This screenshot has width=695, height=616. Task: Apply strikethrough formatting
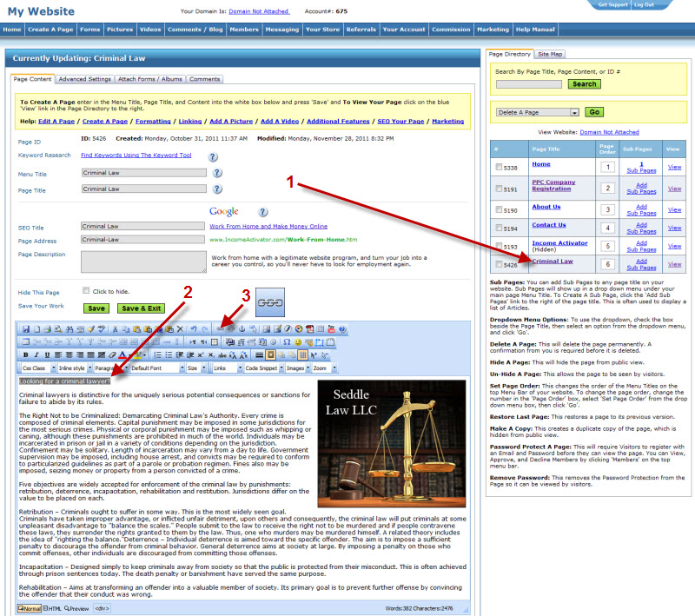tap(222, 355)
